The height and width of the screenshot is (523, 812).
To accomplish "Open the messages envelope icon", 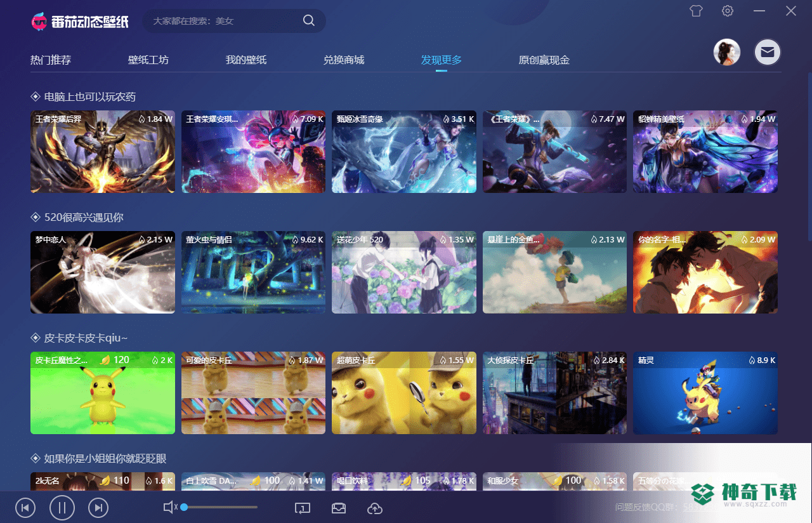I will point(767,52).
